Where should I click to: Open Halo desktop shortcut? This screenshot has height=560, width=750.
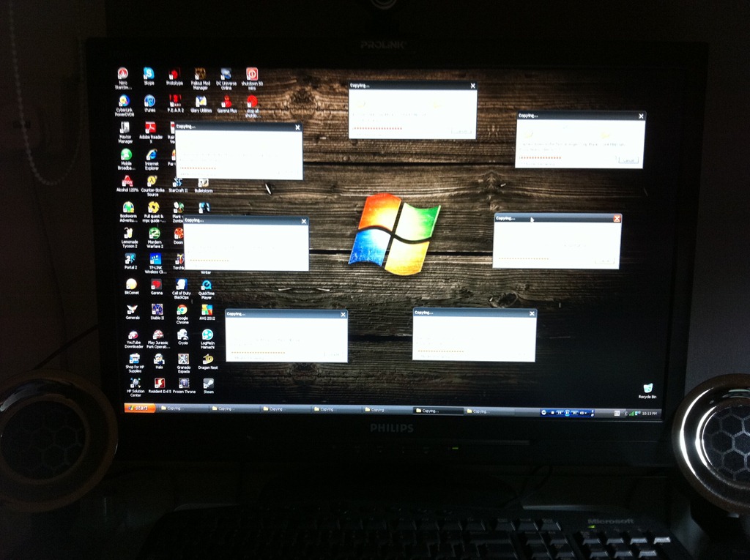(x=159, y=361)
